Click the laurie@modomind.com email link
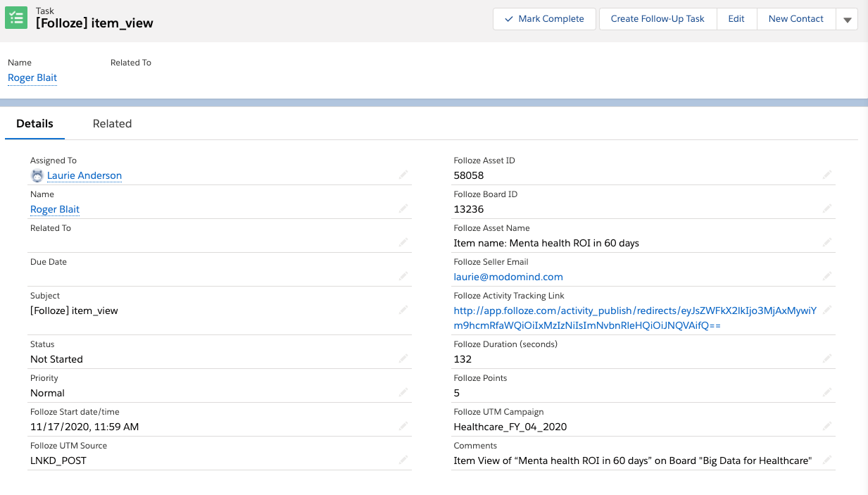 coord(508,276)
